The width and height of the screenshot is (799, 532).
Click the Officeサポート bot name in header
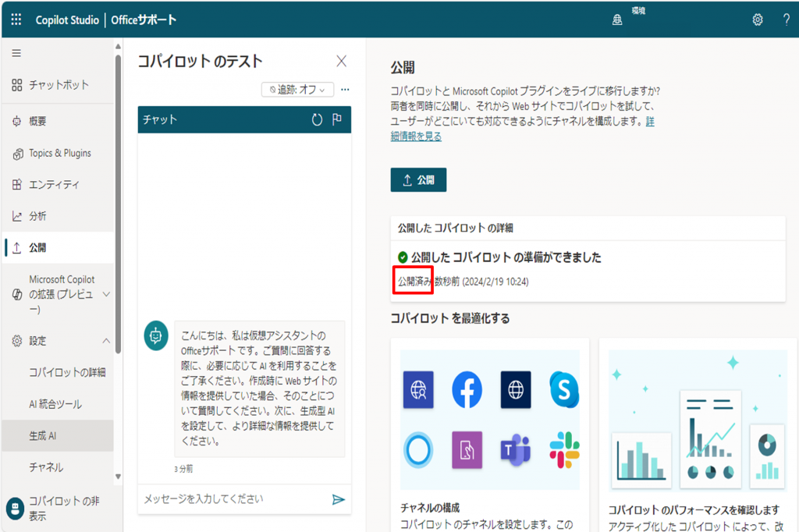coord(144,20)
